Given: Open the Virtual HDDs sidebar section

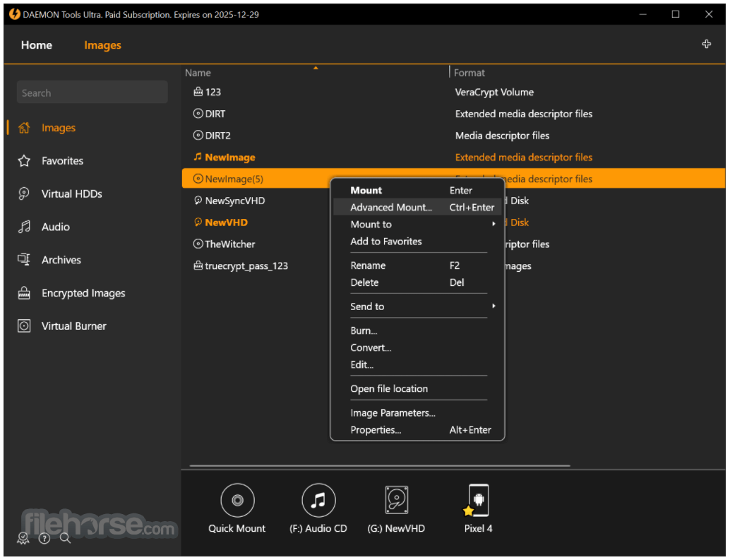Looking at the screenshot, I should 72,194.
